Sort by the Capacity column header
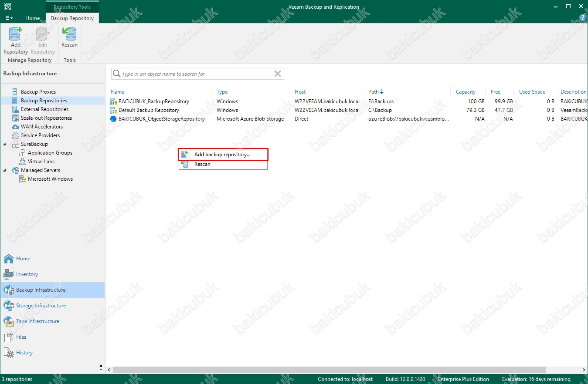 pyautogui.click(x=466, y=92)
